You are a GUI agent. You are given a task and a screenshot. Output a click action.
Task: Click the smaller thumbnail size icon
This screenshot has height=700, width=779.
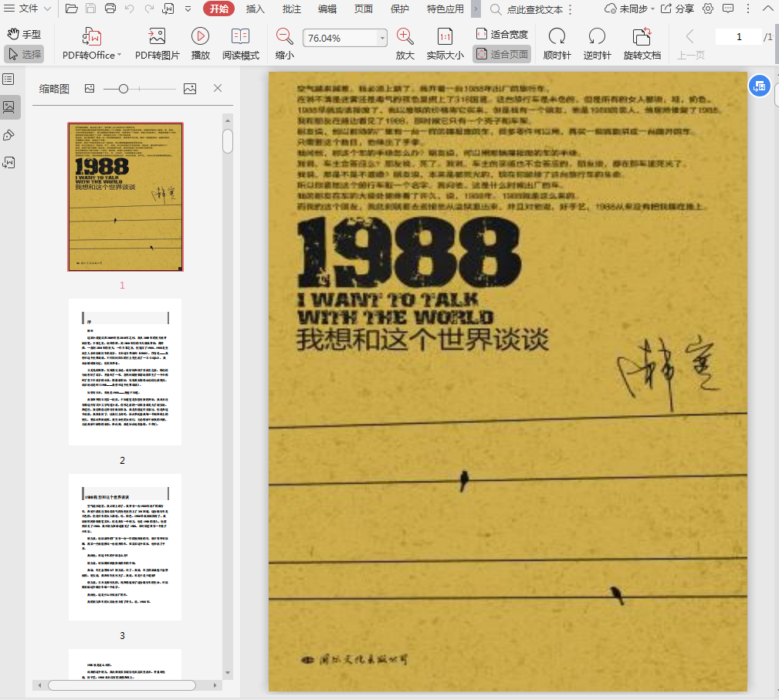click(x=90, y=89)
